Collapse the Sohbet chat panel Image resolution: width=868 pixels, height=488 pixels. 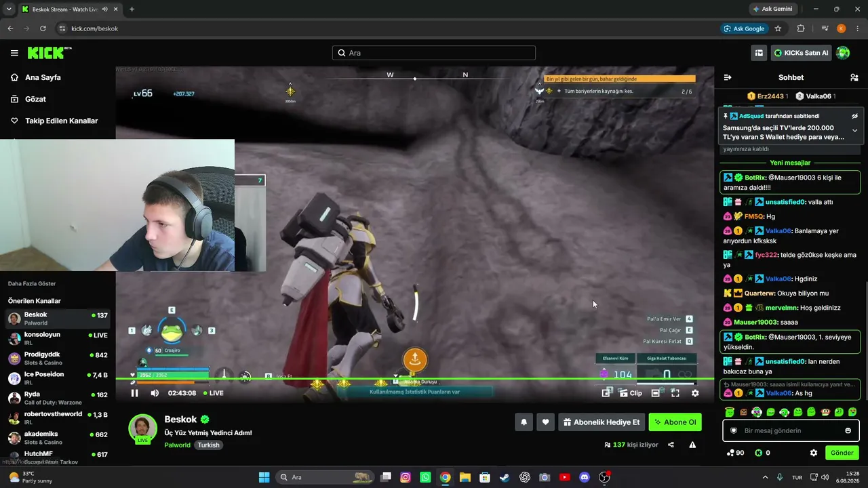click(x=728, y=77)
